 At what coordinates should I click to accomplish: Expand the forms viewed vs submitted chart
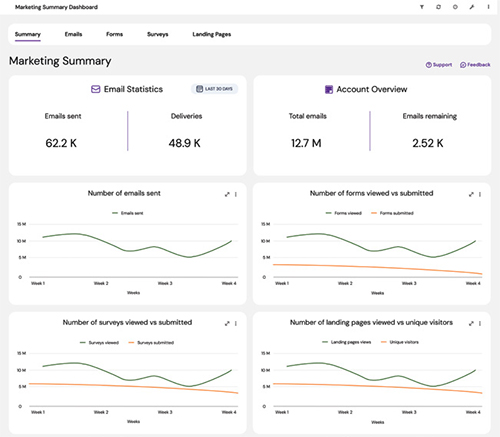[x=471, y=194]
